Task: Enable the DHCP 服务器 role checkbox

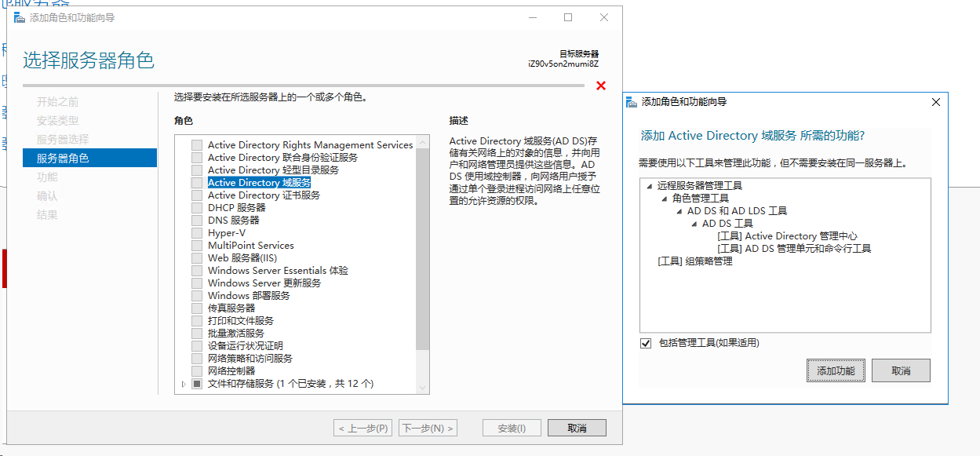Action: point(197,208)
